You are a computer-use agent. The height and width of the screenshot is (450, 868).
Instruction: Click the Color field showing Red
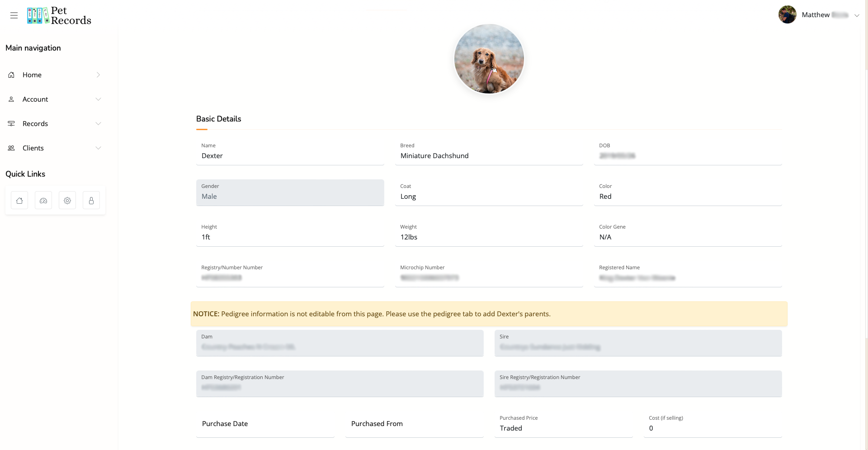(x=687, y=197)
